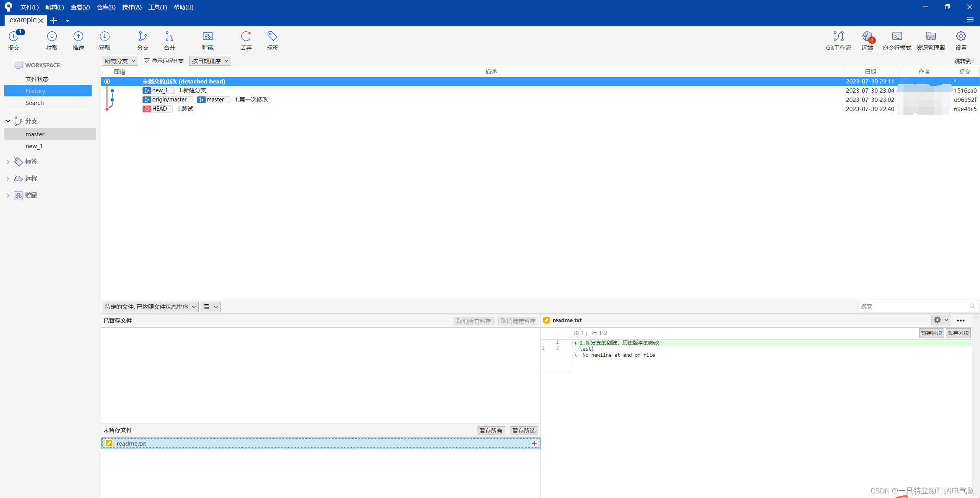Open the diff gear options dropdown
The height and width of the screenshot is (498, 980).
pyautogui.click(x=941, y=320)
